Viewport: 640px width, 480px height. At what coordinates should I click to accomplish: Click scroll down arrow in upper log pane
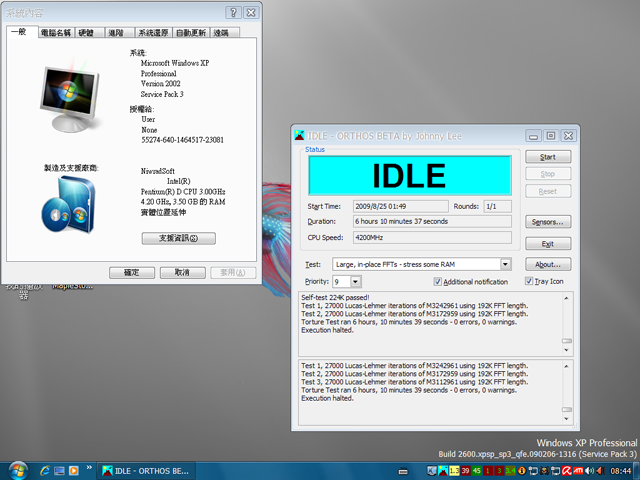pos(567,350)
